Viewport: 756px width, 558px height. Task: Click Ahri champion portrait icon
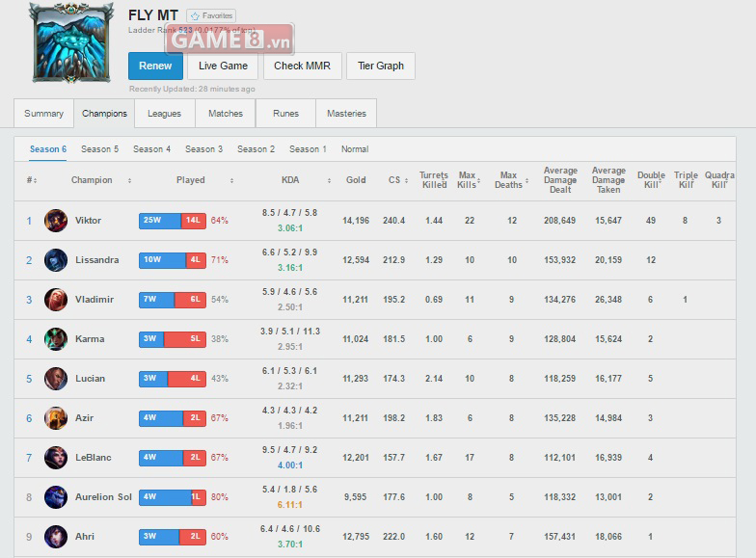tap(56, 537)
